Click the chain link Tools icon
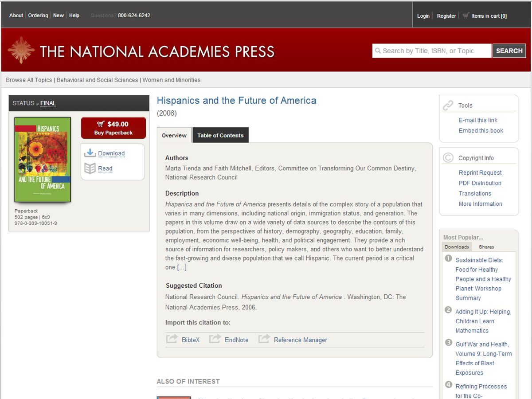 (x=448, y=105)
